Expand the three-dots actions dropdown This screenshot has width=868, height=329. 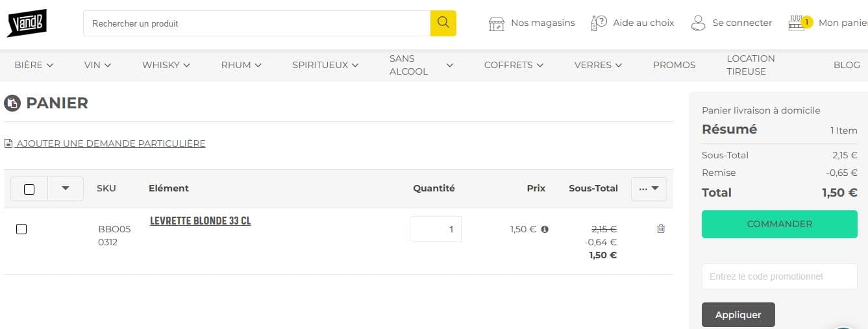click(649, 189)
